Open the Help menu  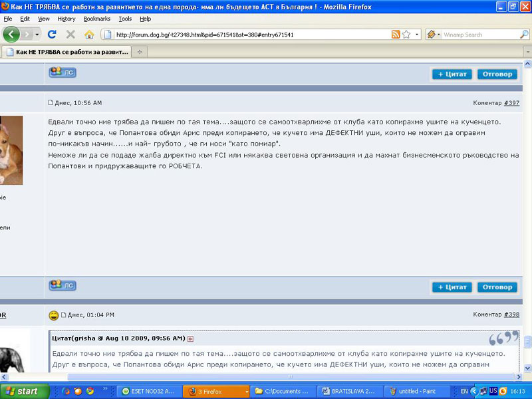pyautogui.click(x=145, y=19)
